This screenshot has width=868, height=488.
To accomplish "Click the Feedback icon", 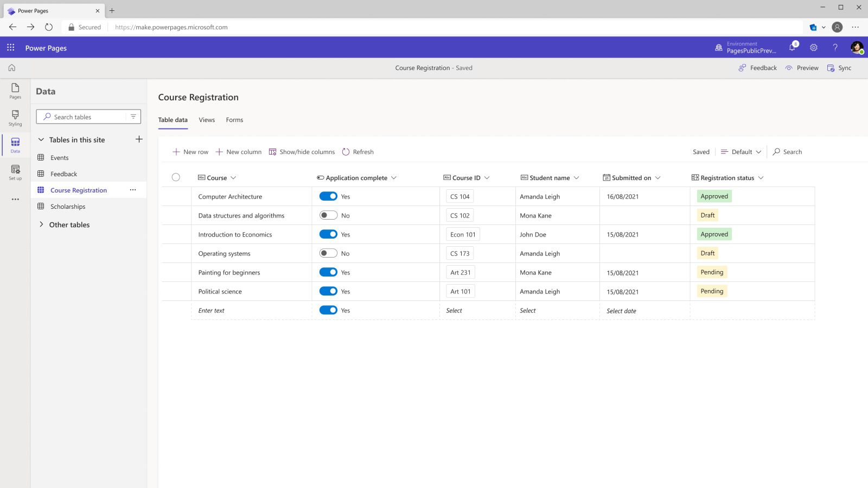I will (757, 68).
